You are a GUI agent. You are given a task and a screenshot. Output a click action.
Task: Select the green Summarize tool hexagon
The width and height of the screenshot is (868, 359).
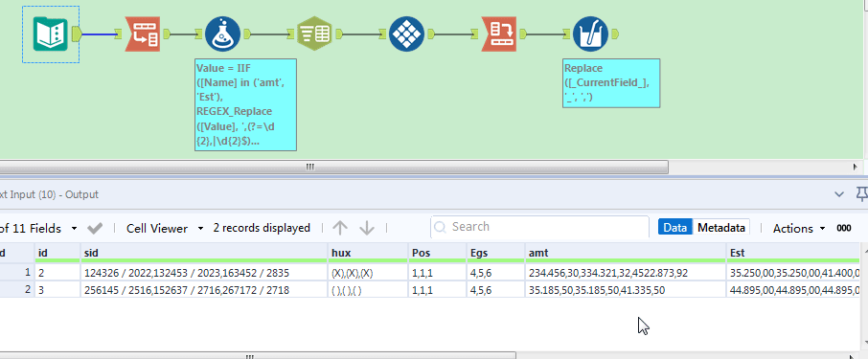(314, 34)
